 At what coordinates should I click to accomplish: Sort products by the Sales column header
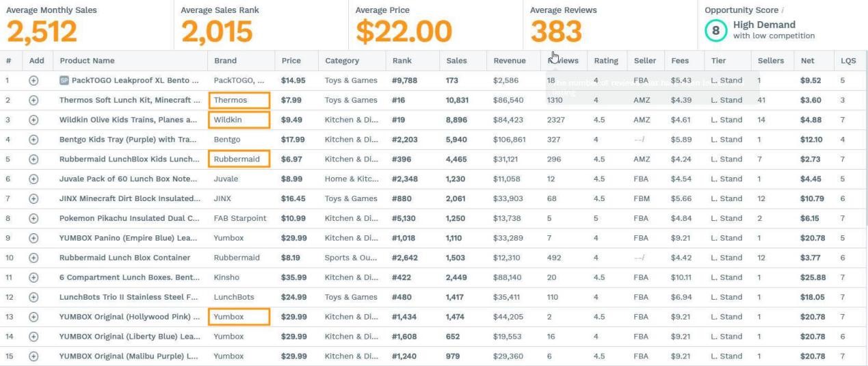pos(456,61)
